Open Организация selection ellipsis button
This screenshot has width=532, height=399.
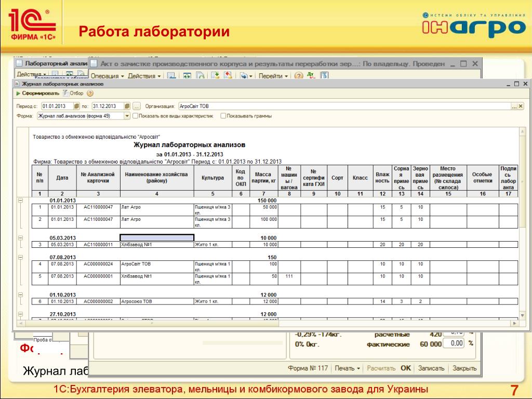pyautogui.click(x=514, y=107)
